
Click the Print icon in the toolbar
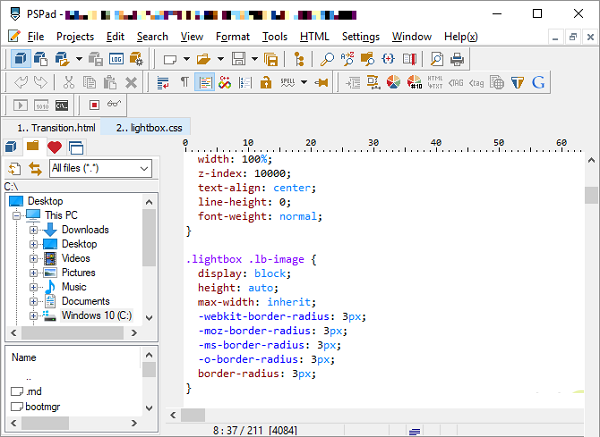457,59
